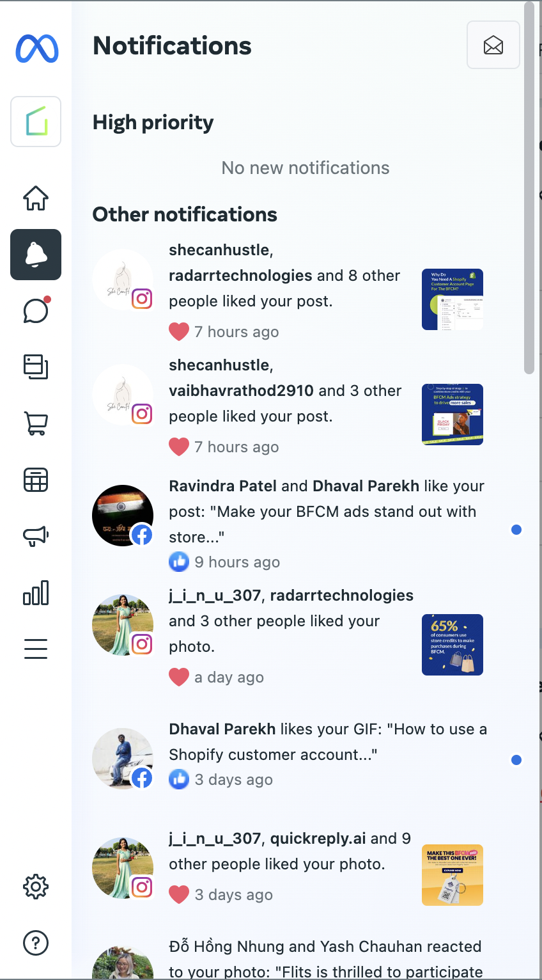
Task: Expand the All tools hamburger menu
Action: 36,649
